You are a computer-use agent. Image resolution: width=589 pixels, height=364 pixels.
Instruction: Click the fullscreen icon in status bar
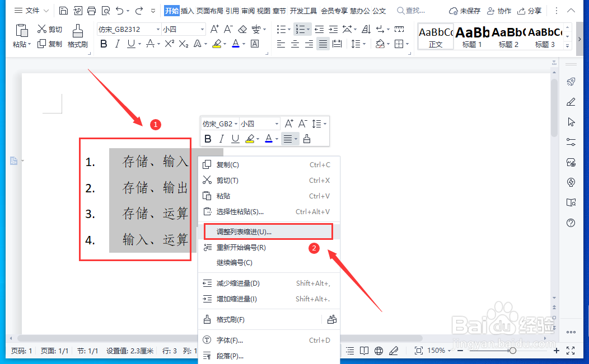[x=571, y=351]
